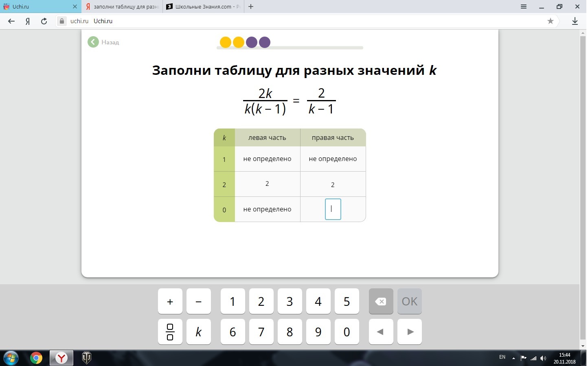The width and height of the screenshot is (588, 366).
Task: Open the Action Center flag icon
Action: pyautogui.click(x=524, y=358)
